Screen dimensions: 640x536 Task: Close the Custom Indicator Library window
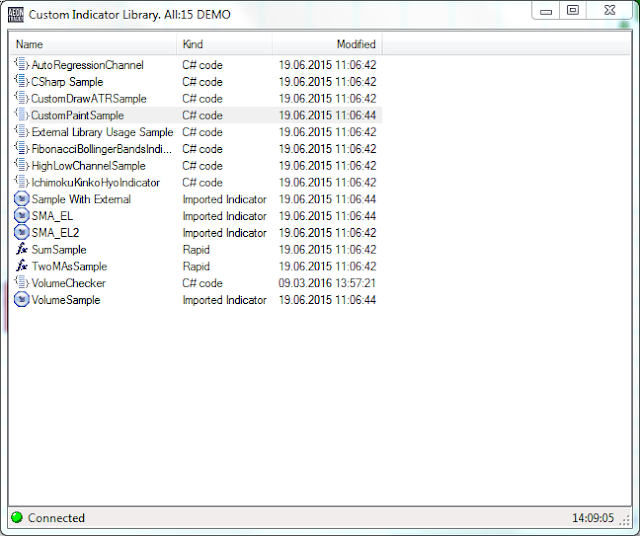609,11
